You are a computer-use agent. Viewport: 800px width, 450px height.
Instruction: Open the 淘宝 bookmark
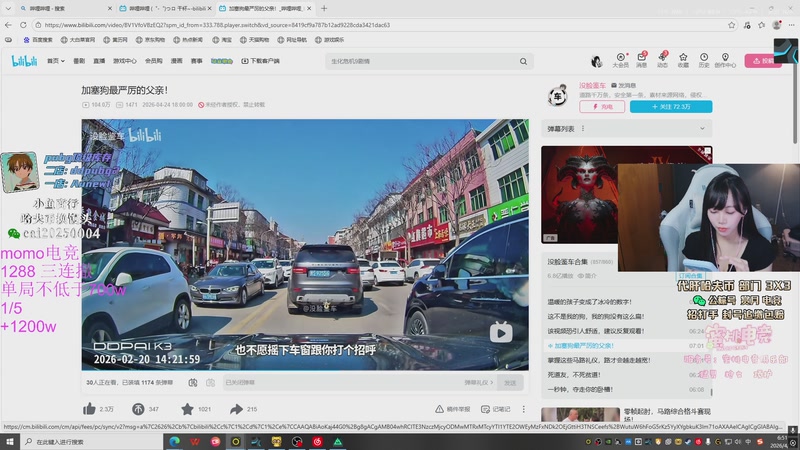(221, 39)
